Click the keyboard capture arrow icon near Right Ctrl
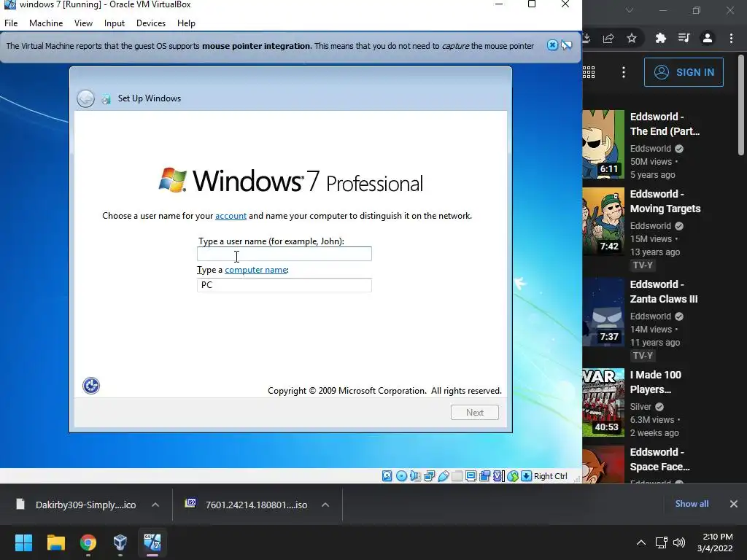 point(526,475)
